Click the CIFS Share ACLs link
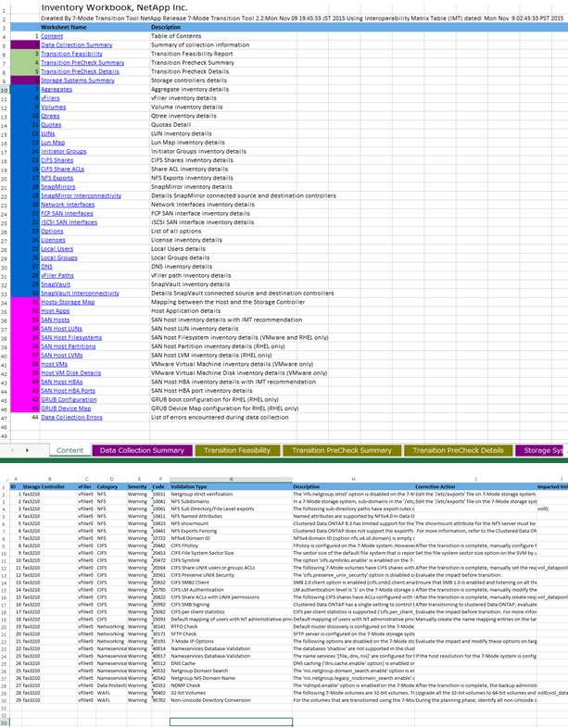Image resolution: width=568 pixels, height=728 pixels. pyautogui.click(x=62, y=169)
